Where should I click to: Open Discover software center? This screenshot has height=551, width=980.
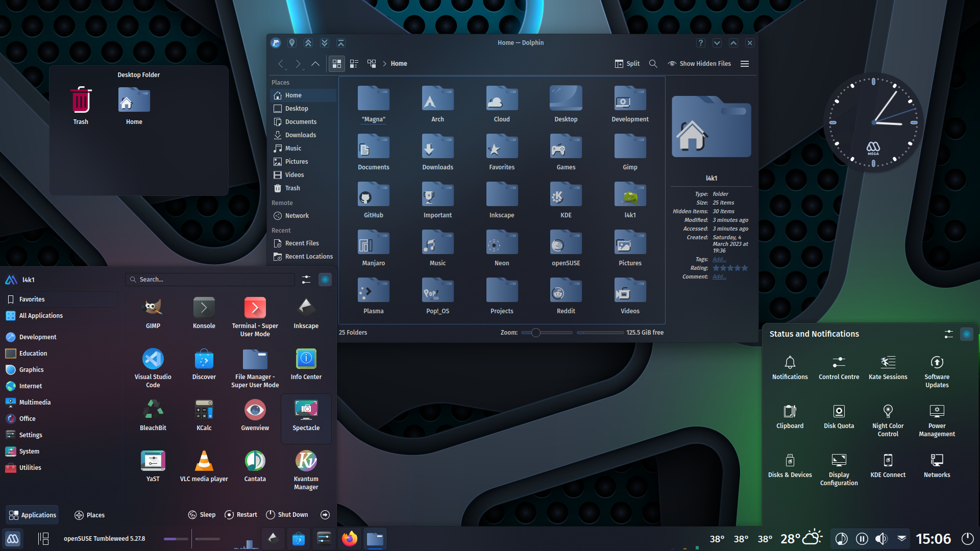pyautogui.click(x=204, y=364)
